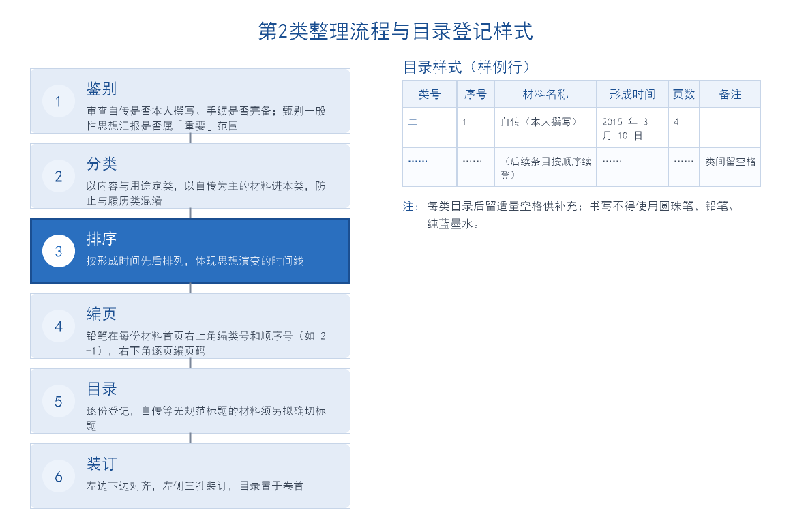Click the 形成时间 column header

click(x=633, y=94)
